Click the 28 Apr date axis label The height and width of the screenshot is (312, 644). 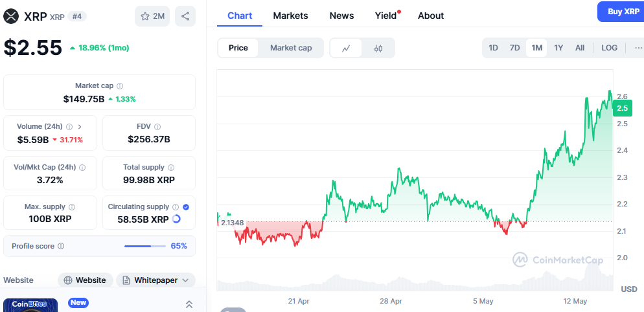click(x=391, y=301)
